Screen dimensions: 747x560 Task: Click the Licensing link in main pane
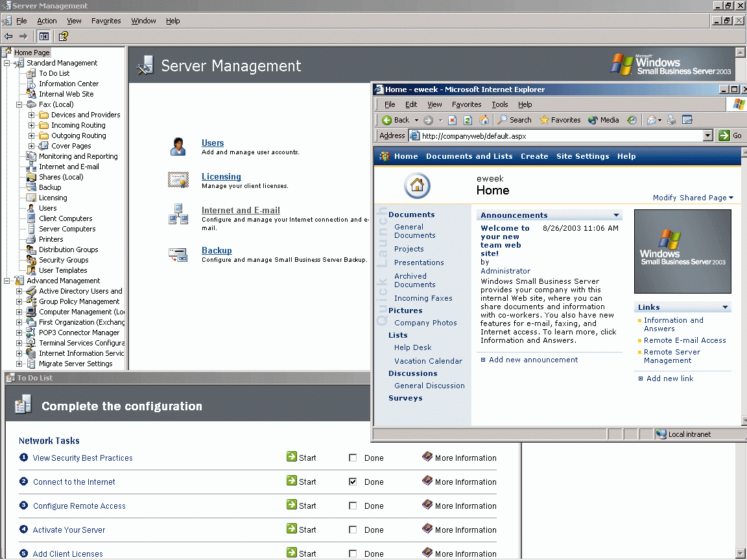[221, 177]
